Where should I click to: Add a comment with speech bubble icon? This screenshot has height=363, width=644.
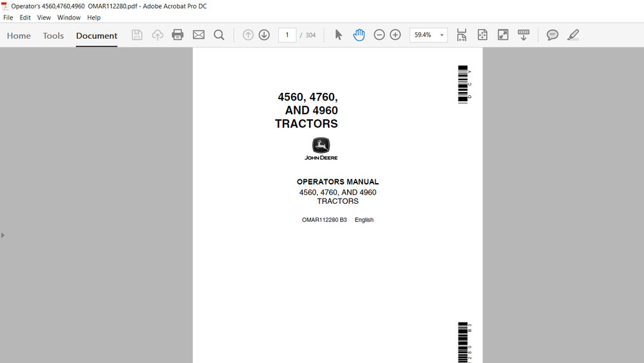tap(552, 35)
